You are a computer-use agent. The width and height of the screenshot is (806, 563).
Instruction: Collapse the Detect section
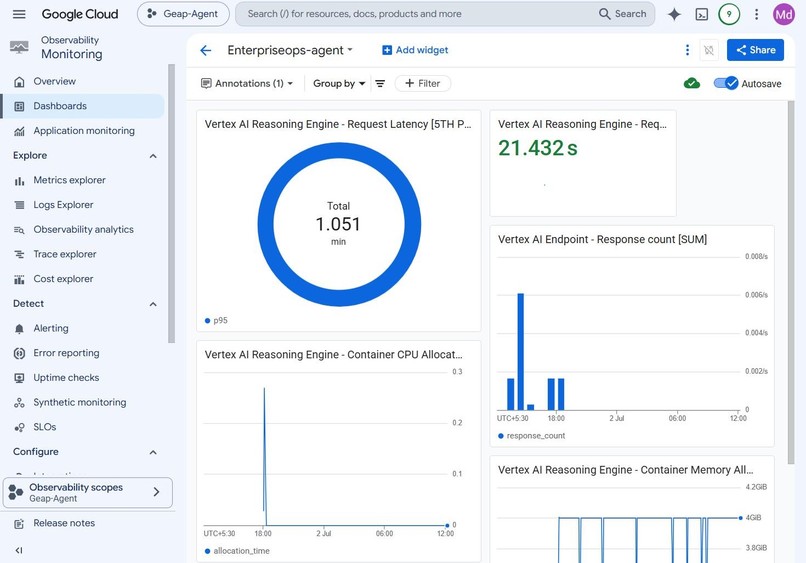pos(153,304)
